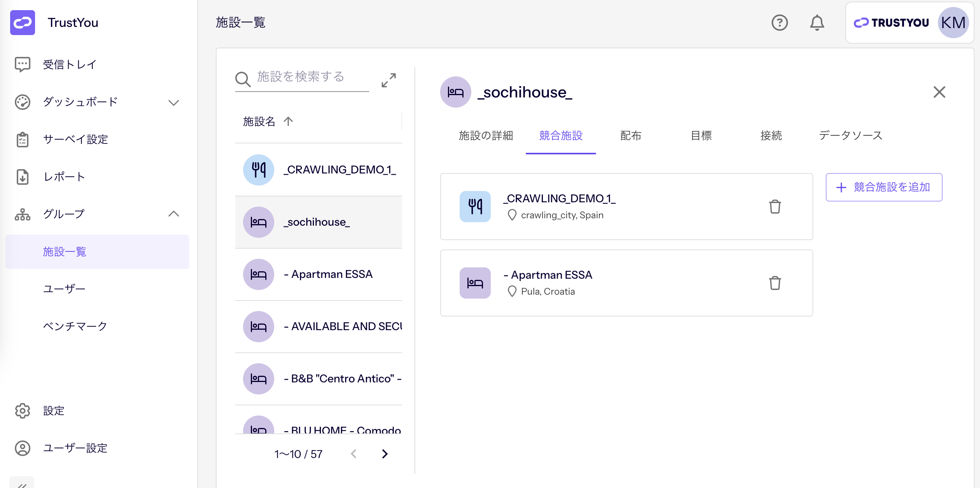The image size is (980, 488).
Task: Open レポート menu item
Action: point(64,177)
